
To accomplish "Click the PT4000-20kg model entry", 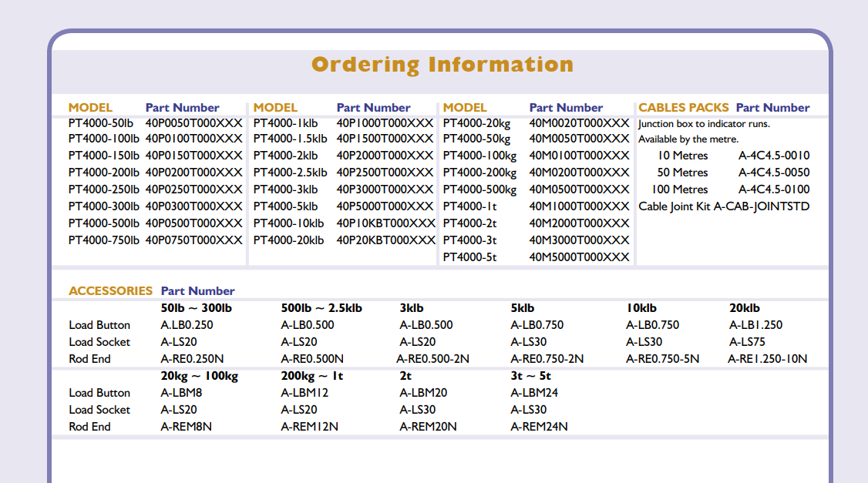I will 476,123.
